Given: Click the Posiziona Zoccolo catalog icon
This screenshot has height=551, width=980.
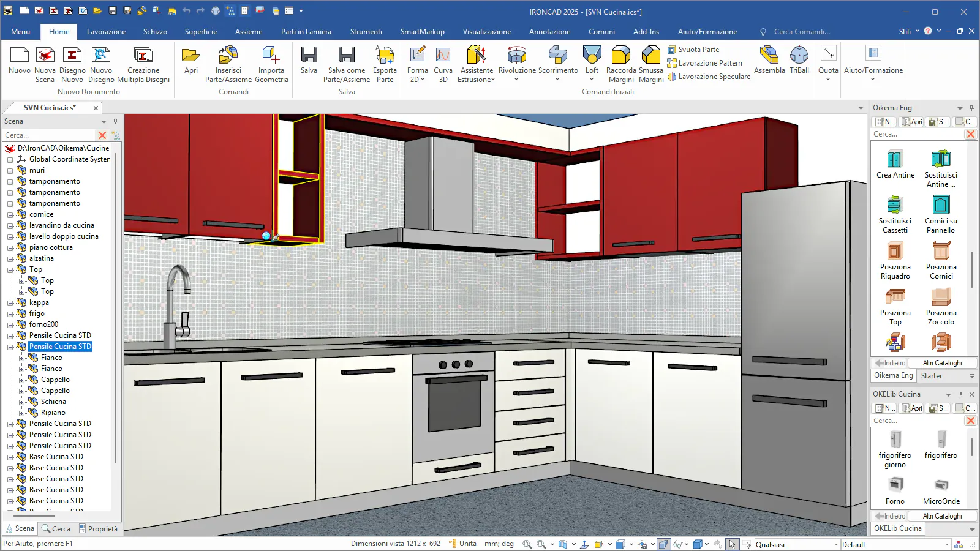Looking at the screenshot, I should pyautogui.click(x=941, y=298).
